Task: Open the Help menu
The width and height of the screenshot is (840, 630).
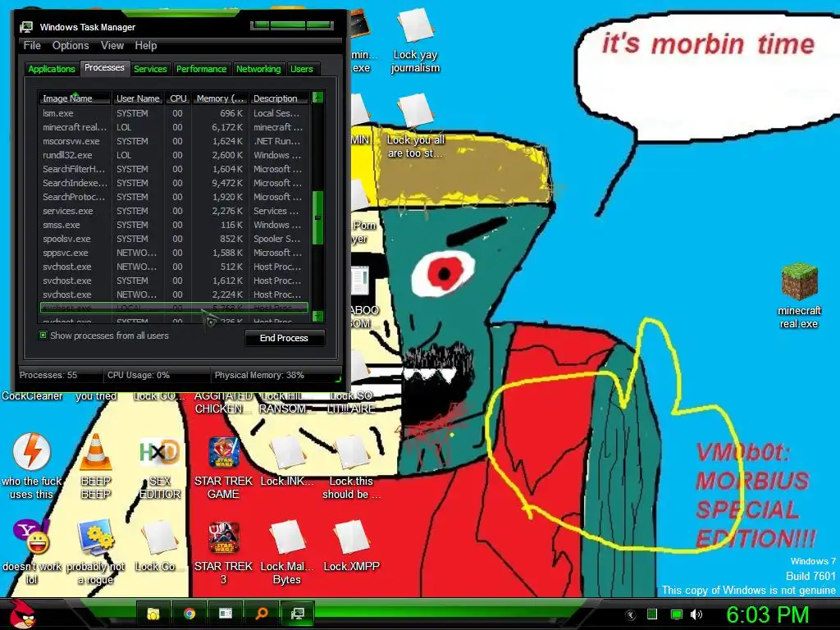Action: click(x=146, y=46)
